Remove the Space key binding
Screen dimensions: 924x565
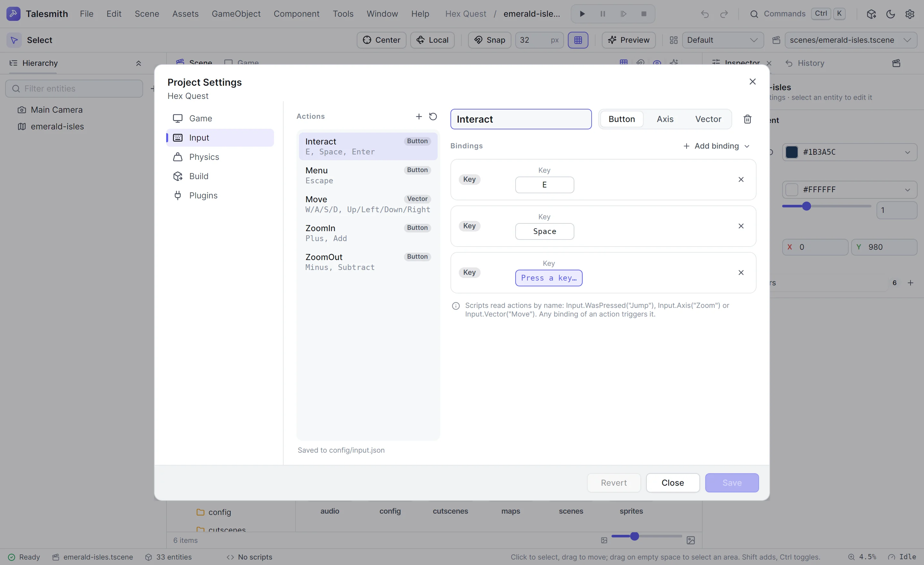(740, 226)
